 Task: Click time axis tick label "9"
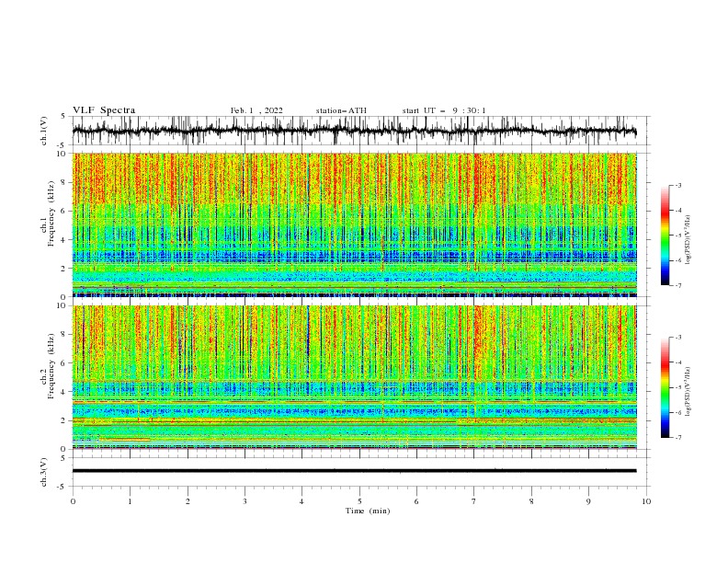coord(588,501)
